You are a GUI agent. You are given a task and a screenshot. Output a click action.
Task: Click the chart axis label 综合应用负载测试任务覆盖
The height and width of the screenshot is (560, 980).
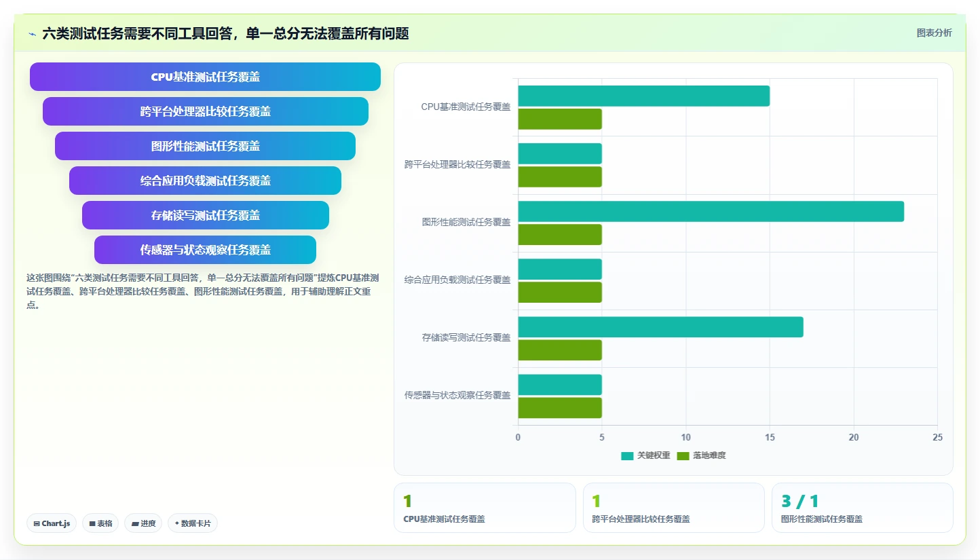coord(457,280)
